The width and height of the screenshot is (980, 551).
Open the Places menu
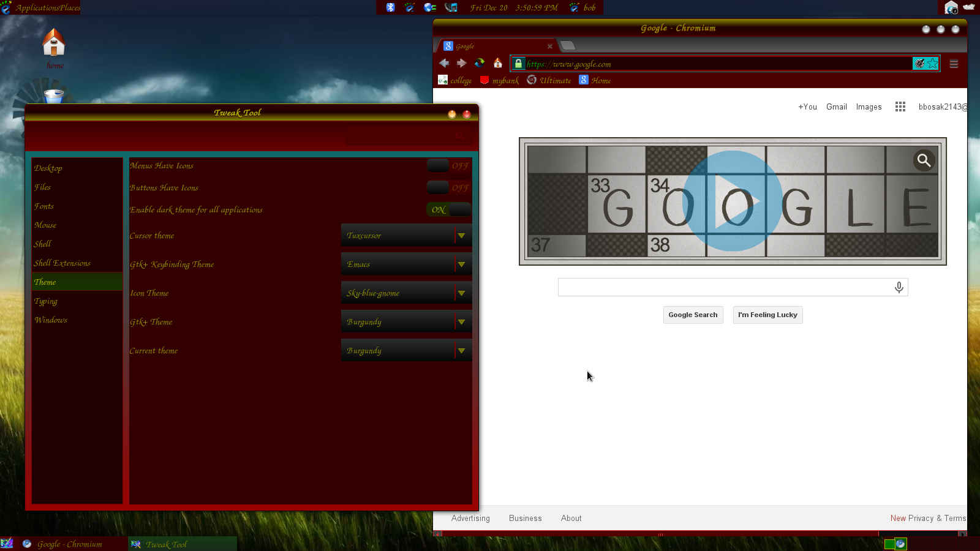coord(70,7)
